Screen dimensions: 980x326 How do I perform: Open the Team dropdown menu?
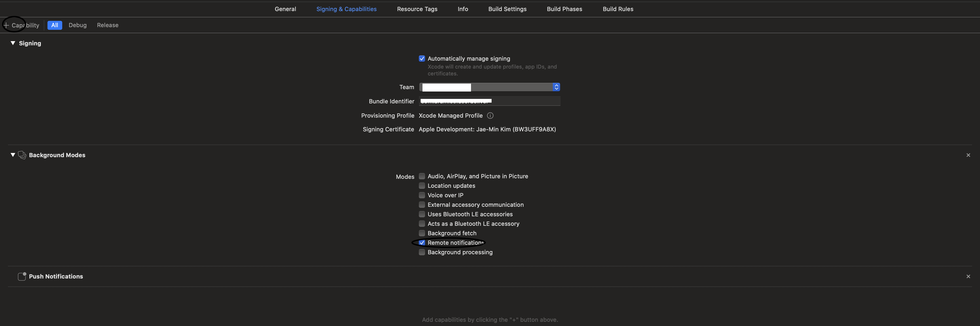tap(489, 87)
